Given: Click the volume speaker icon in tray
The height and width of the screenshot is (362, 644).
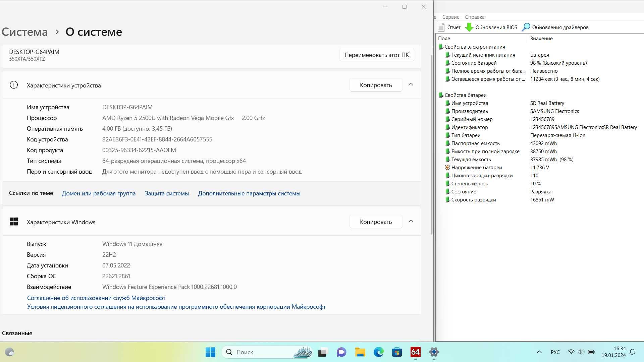Looking at the screenshot, I should pyautogui.click(x=581, y=352).
